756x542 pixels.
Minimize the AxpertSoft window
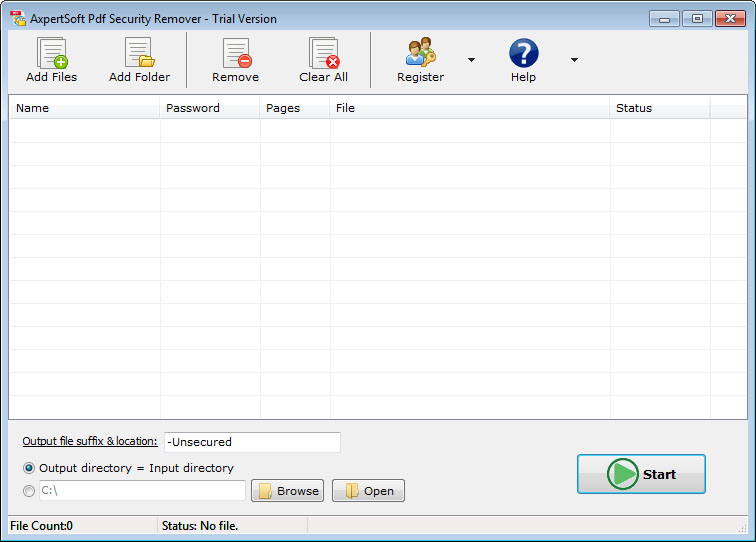(664, 19)
